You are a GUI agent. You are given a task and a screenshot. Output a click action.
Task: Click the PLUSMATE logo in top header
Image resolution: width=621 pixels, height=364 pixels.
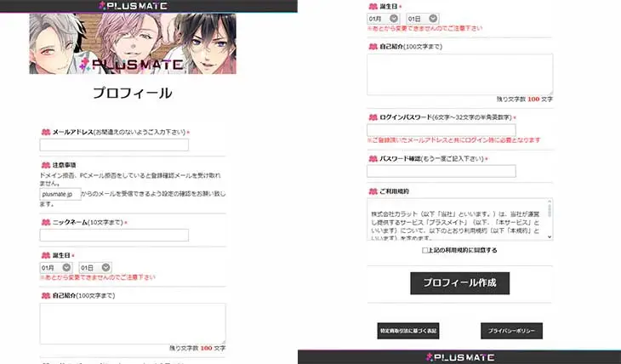click(133, 6)
